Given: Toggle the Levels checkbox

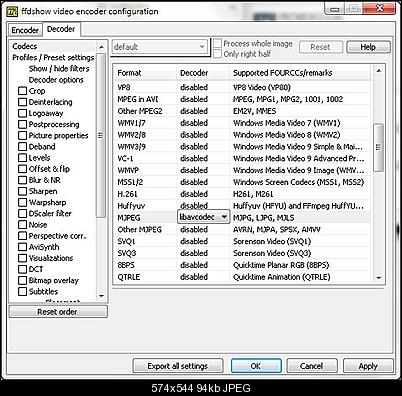Looking at the screenshot, I should coord(23,158).
